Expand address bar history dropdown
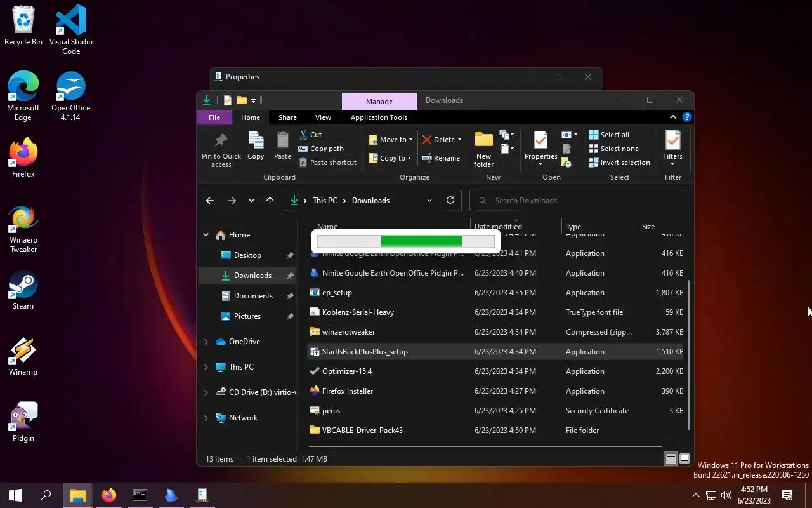 click(x=429, y=200)
